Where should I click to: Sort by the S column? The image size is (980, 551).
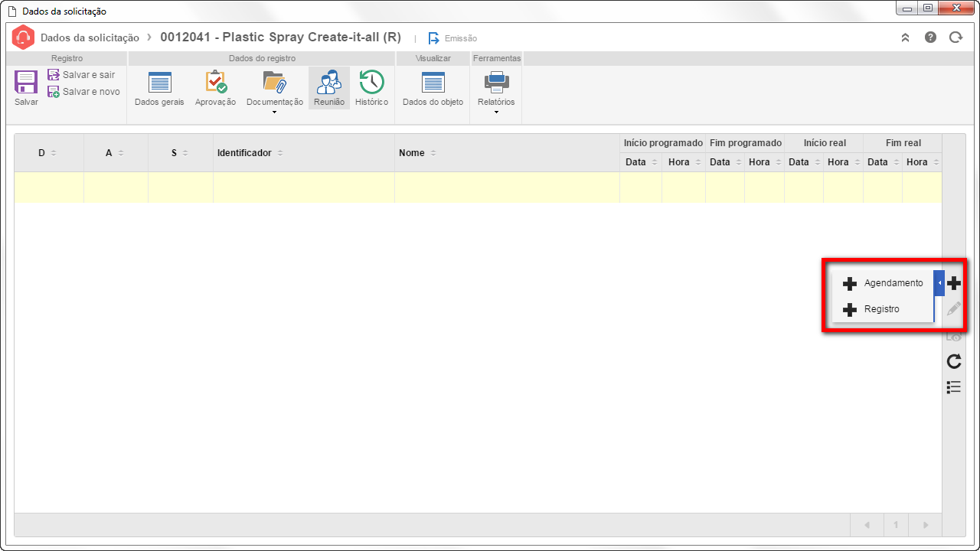(x=181, y=153)
